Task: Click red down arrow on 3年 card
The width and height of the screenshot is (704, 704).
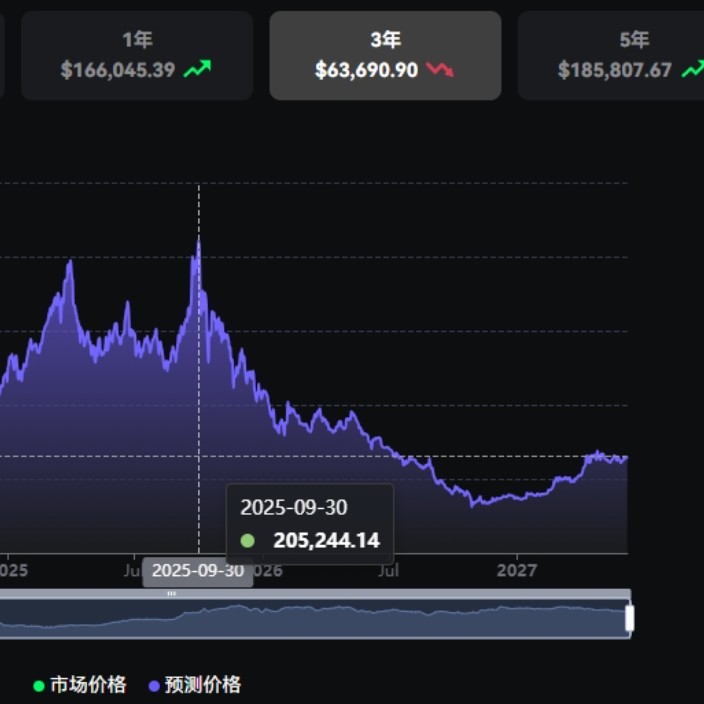Action: tap(440, 70)
